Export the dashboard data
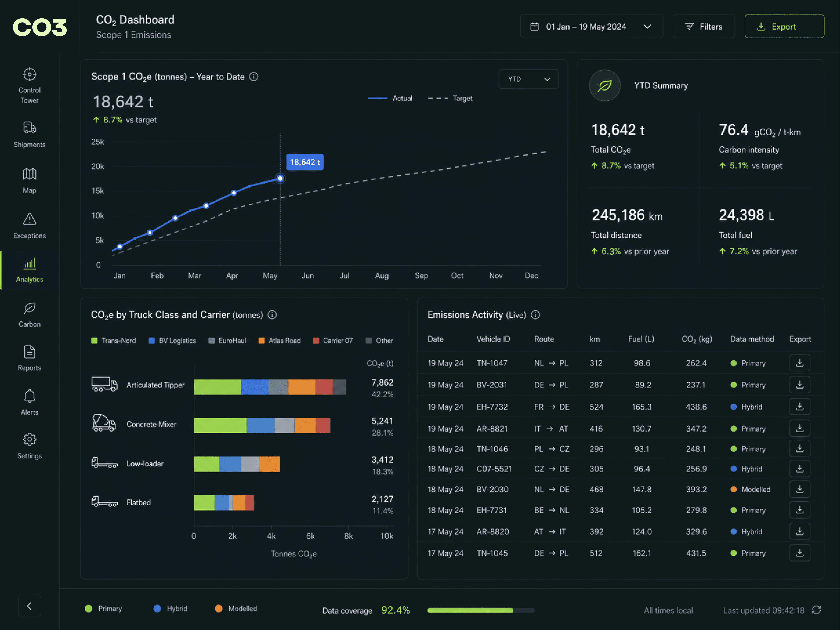The width and height of the screenshot is (840, 630). (x=784, y=27)
